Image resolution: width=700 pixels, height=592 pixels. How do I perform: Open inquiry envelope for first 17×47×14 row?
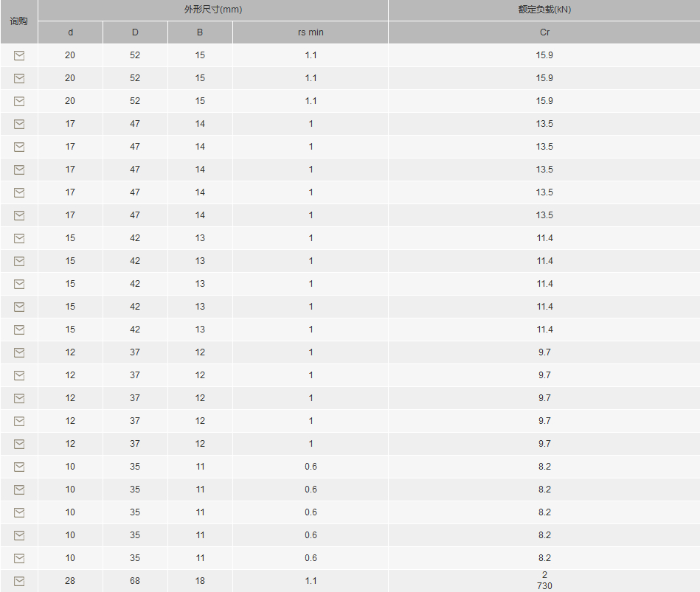click(x=19, y=124)
